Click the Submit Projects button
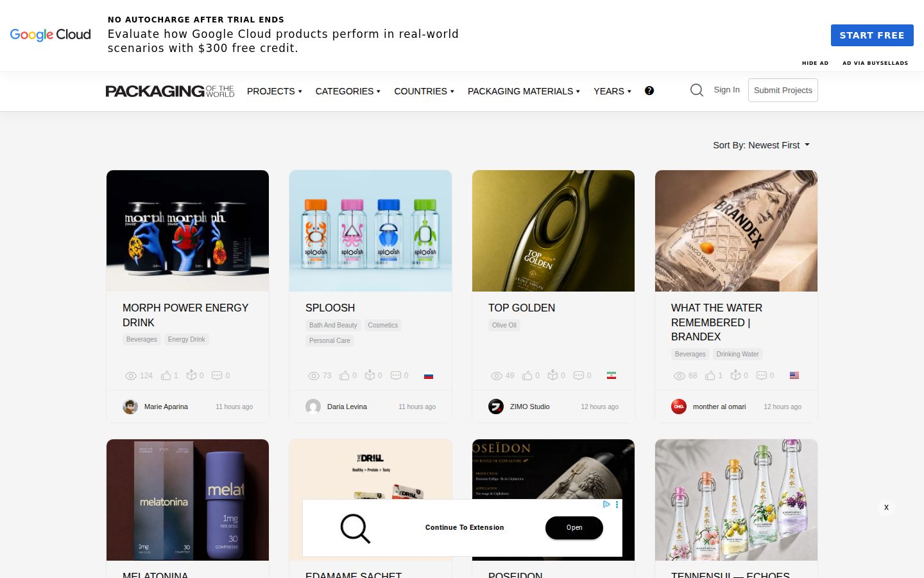Viewport: 924px width, 578px height. [x=783, y=91]
